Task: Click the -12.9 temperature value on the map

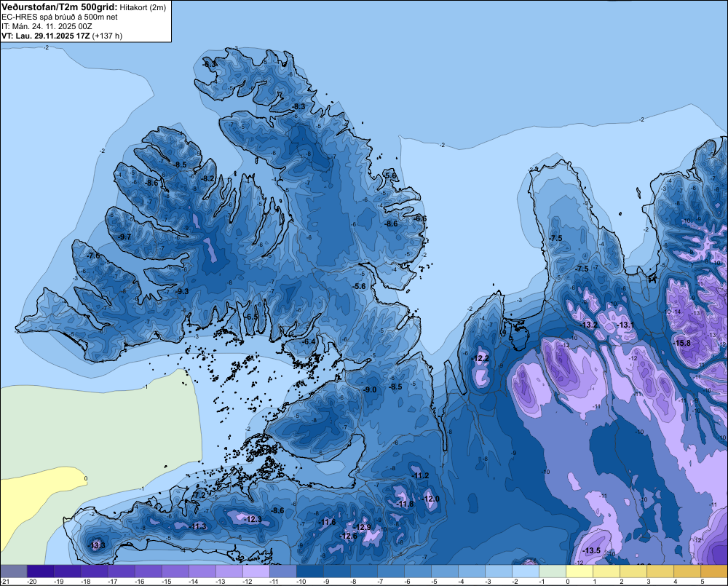Action: pos(363,527)
